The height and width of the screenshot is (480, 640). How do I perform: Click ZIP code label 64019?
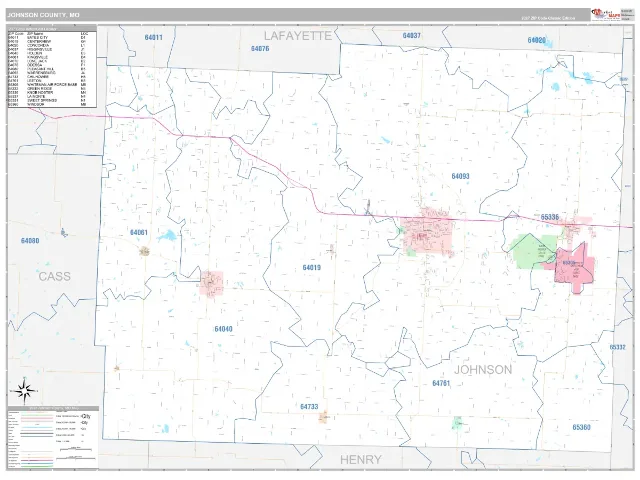tap(311, 268)
